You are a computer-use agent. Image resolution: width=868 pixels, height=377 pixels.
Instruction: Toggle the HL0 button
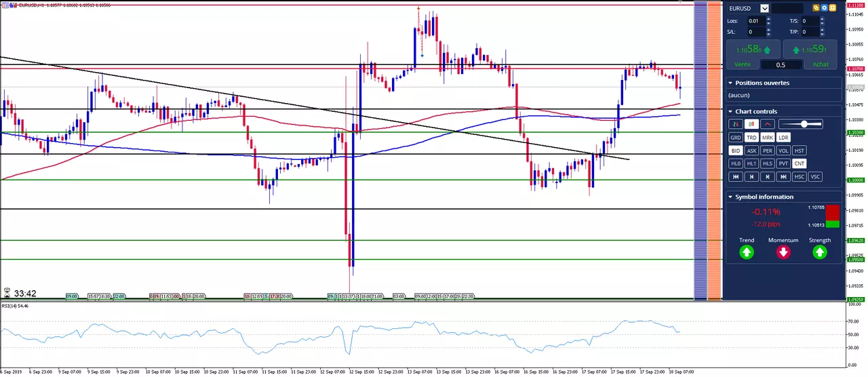(x=736, y=163)
